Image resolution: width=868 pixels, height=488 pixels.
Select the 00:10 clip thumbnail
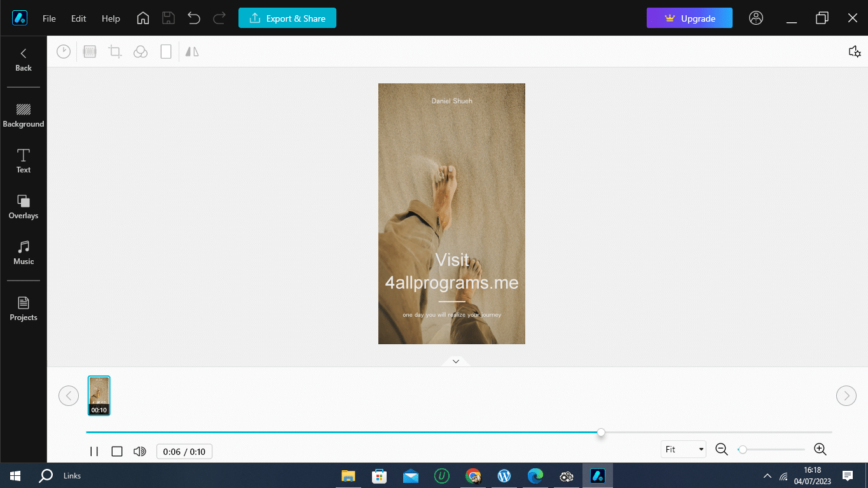(x=99, y=396)
